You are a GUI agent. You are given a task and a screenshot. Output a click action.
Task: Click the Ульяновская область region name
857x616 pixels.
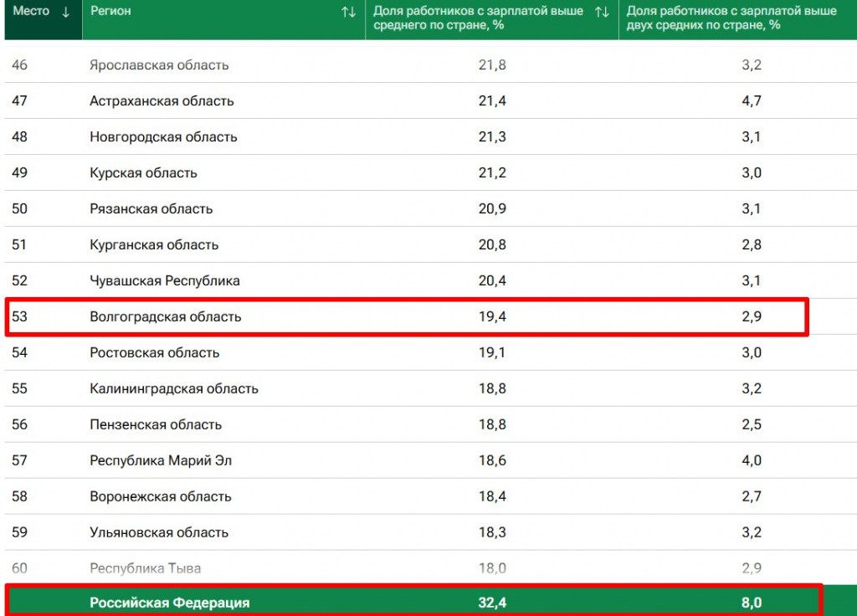pyautogui.click(x=158, y=533)
